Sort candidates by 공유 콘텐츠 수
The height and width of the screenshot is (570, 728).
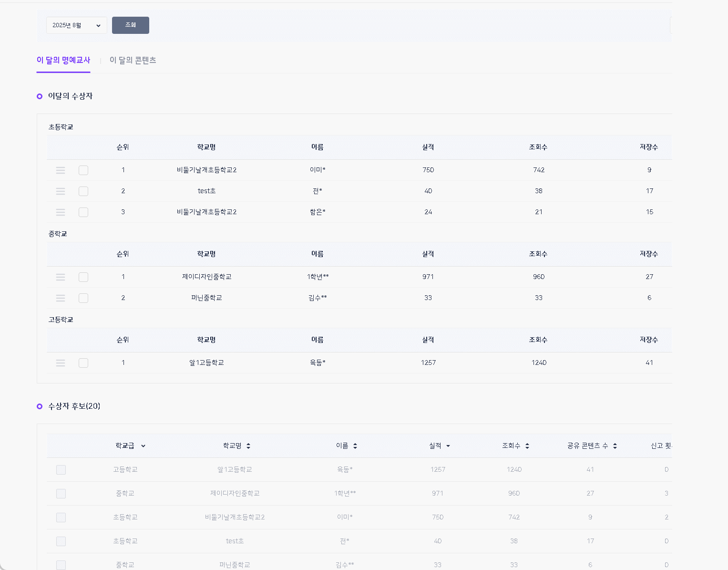pyautogui.click(x=615, y=446)
